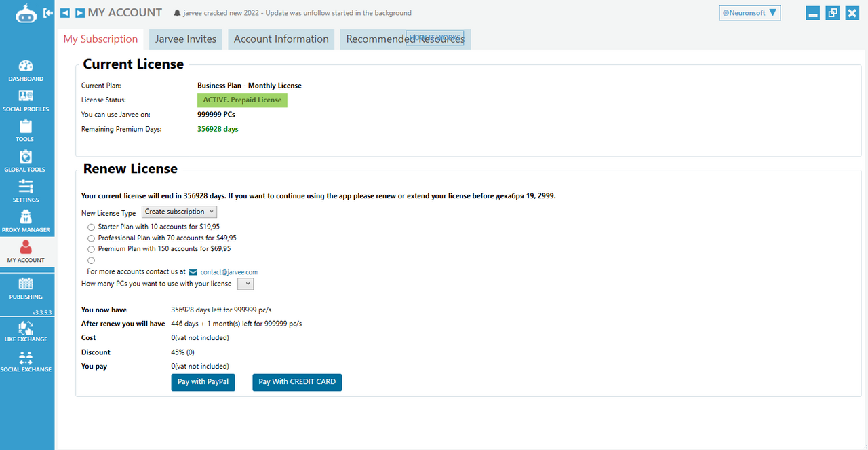This screenshot has width=868, height=450.
Task: Click the Tools clipboard icon
Action: 26,127
